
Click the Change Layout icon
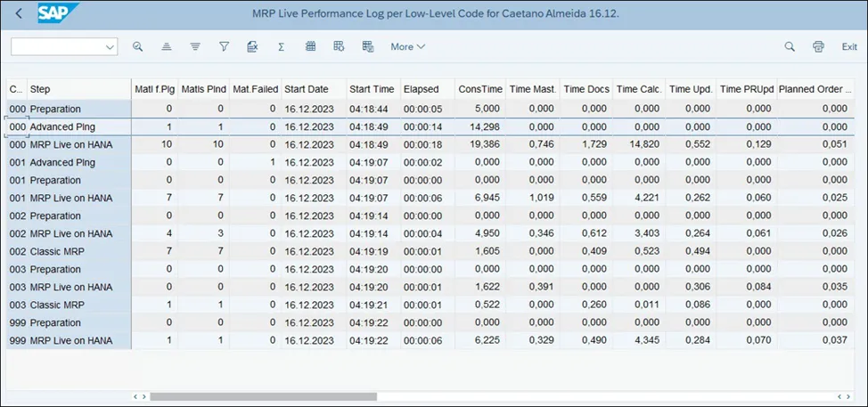tap(340, 46)
